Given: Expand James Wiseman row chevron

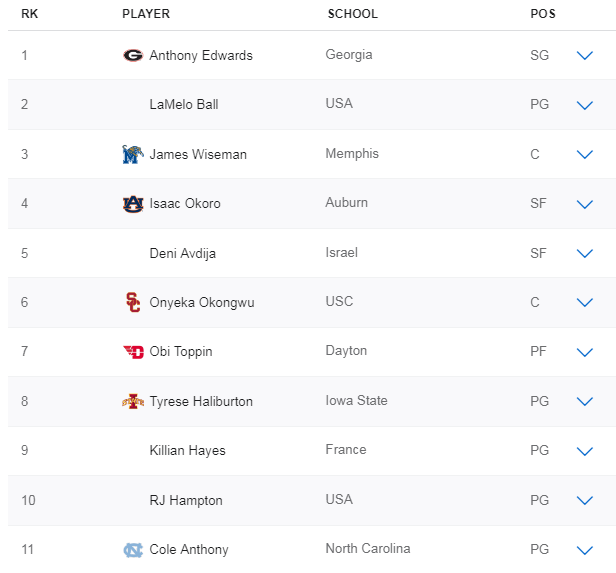Looking at the screenshot, I should (585, 155).
